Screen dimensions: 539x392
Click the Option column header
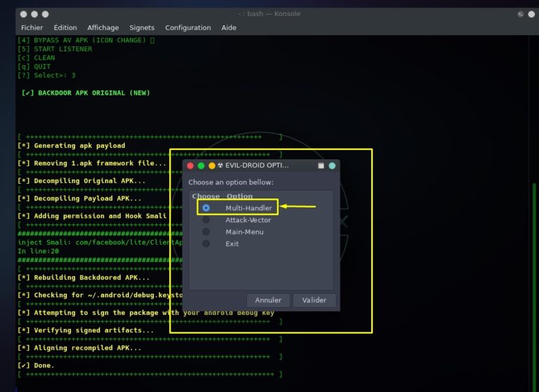(239, 196)
